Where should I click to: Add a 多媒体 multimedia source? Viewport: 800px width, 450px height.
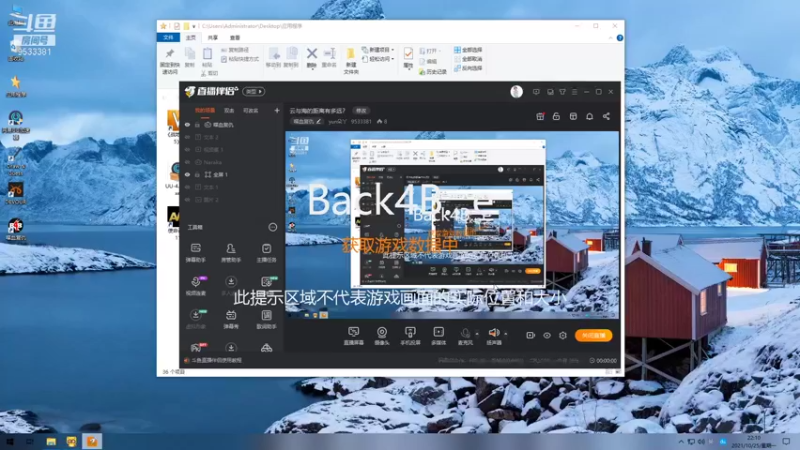pos(438,336)
